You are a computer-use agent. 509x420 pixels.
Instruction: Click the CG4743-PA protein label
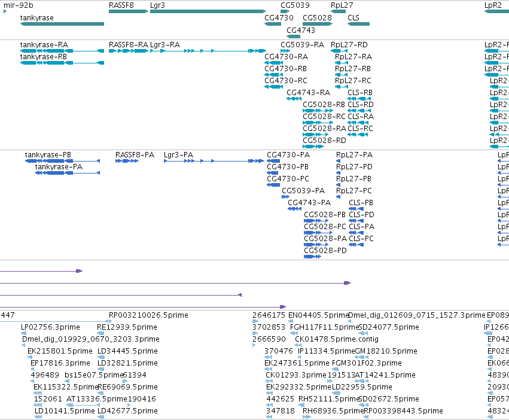(x=309, y=203)
